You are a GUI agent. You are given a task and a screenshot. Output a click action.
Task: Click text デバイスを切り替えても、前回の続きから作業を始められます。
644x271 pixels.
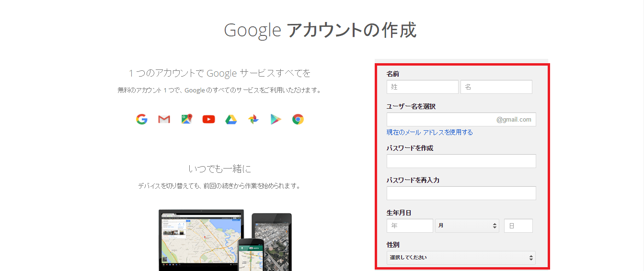pyautogui.click(x=219, y=186)
